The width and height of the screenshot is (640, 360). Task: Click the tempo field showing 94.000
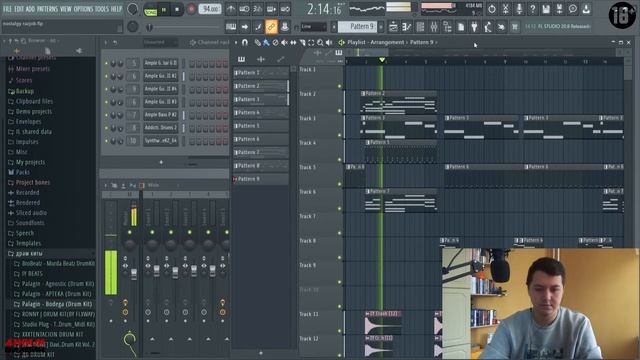click(210, 9)
